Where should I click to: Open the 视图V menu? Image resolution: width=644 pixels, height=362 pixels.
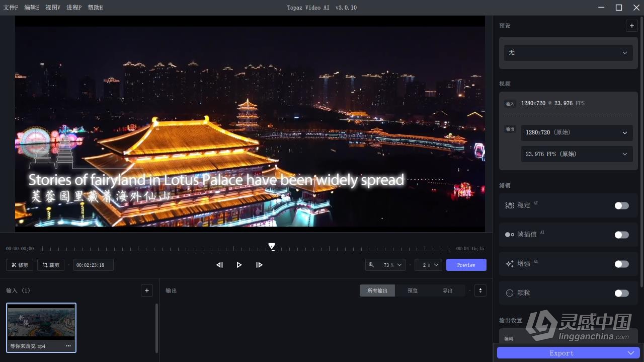coord(52,7)
